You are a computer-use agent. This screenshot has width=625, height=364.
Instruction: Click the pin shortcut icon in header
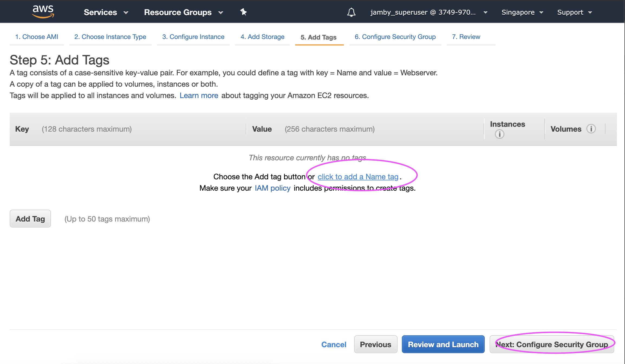243,12
